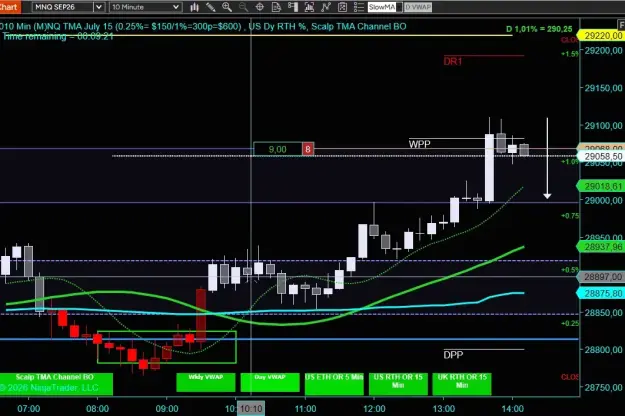Click the 28875,80 cyan price marker
625x416 pixels.
(x=602, y=294)
